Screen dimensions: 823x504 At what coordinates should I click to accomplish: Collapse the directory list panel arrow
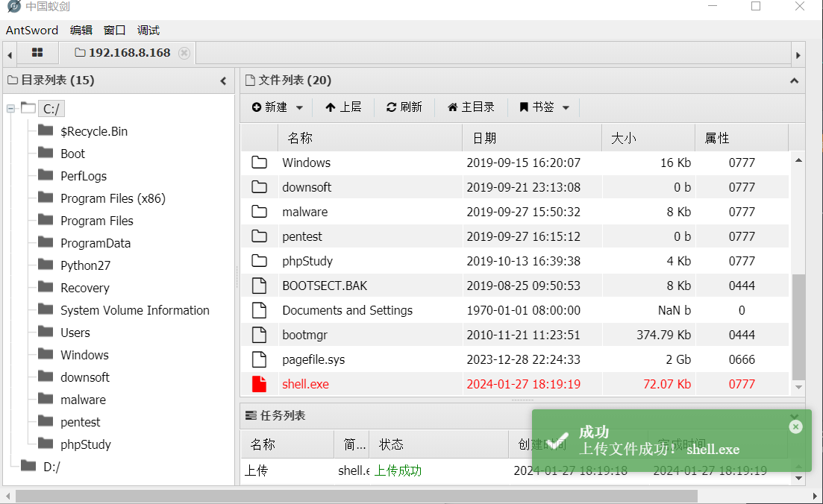[x=223, y=81]
